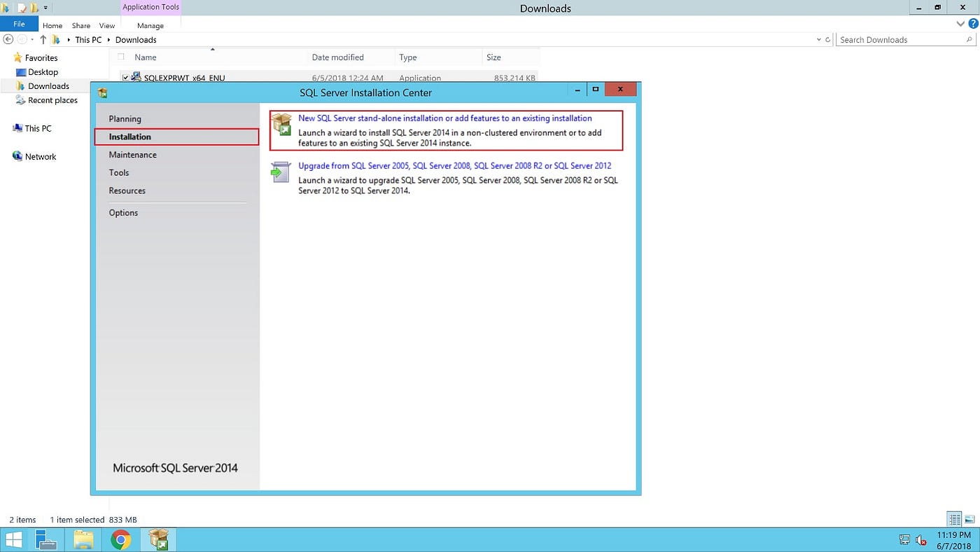Image resolution: width=980 pixels, height=552 pixels.
Task: Open the address bar previous locations dropdown
Action: point(819,40)
